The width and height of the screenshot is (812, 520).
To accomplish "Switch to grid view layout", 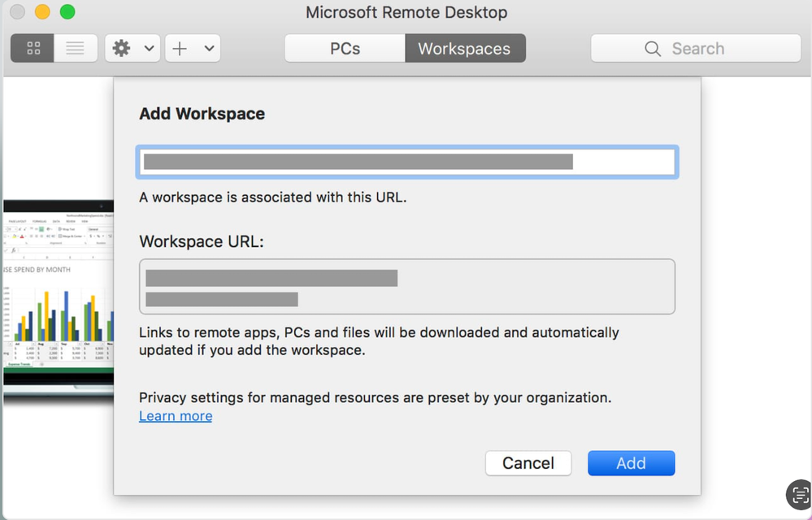I will click(33, 48).
